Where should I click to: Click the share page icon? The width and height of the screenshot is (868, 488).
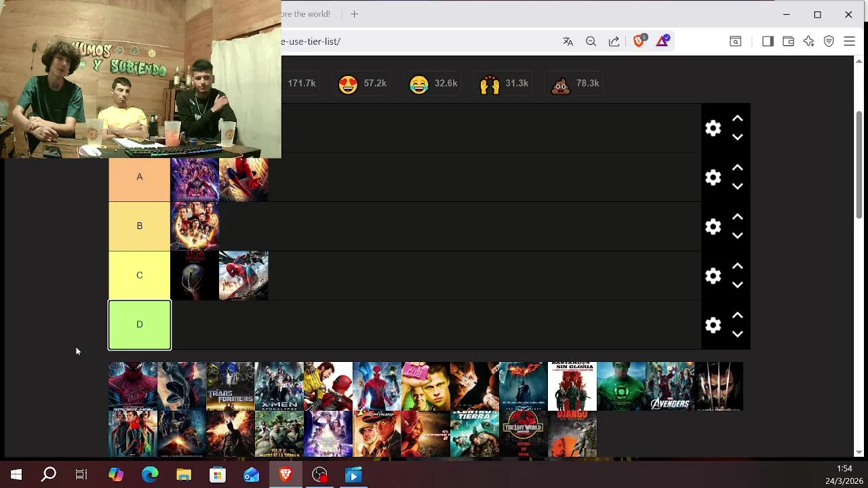(614, 41)
